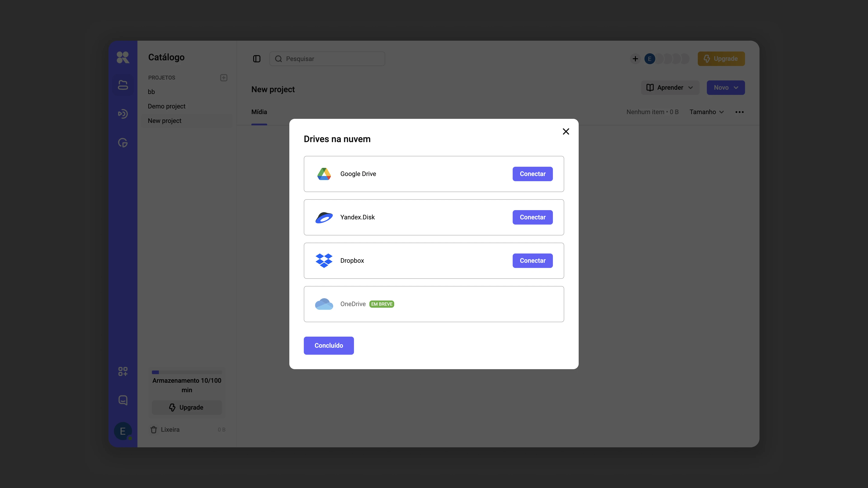Image resolution: width=868 pixels, height=488 pixels.
Task: Open the chat support icon
Action: (x=123, y=400)
